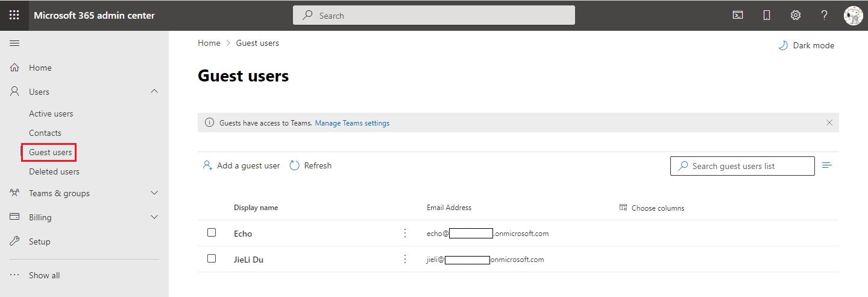This screenshot has width=868, height=297.
Task: Click the Choose columns label
Action: pyautogui.click(x=658, y=208)
